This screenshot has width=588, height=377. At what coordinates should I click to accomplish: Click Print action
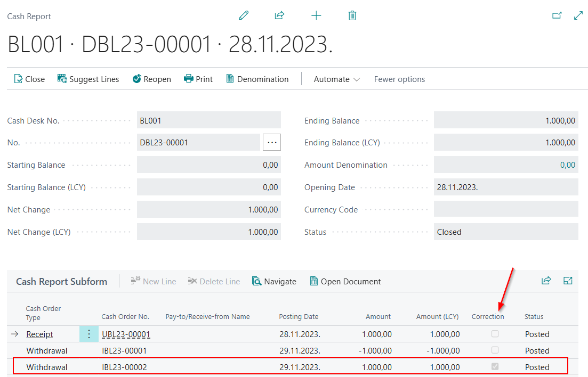[x=198, y=79]
